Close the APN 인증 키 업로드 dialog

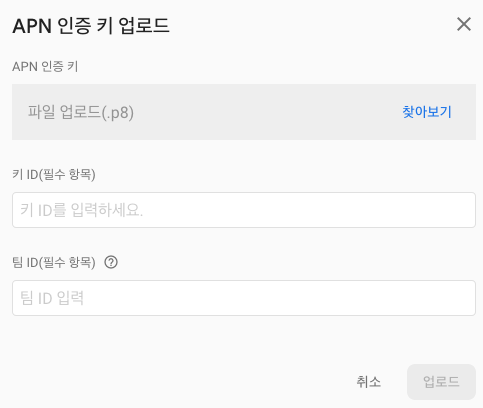[464, 24]
